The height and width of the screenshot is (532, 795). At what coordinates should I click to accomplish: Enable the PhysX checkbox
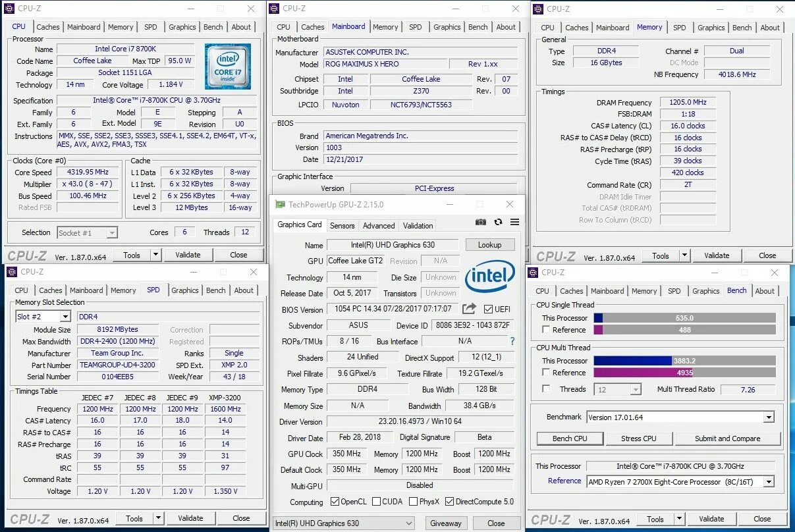pyautogui.click(x=414, y=502)
